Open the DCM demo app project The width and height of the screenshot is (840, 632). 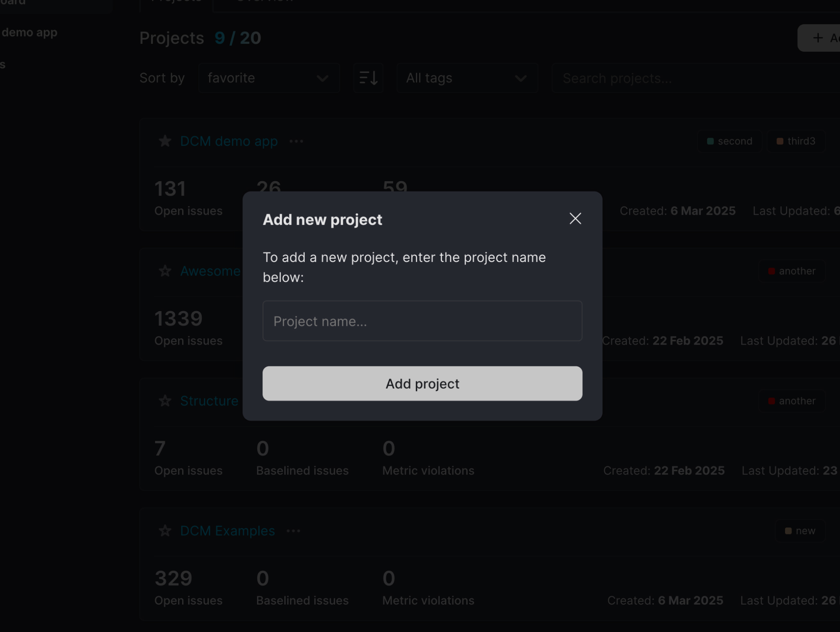pos(228,141)
